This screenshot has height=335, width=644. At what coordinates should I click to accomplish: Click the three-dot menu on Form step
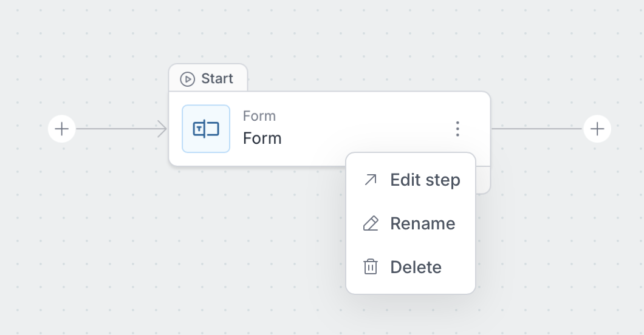pyautogui.click(x=457, y=129)
